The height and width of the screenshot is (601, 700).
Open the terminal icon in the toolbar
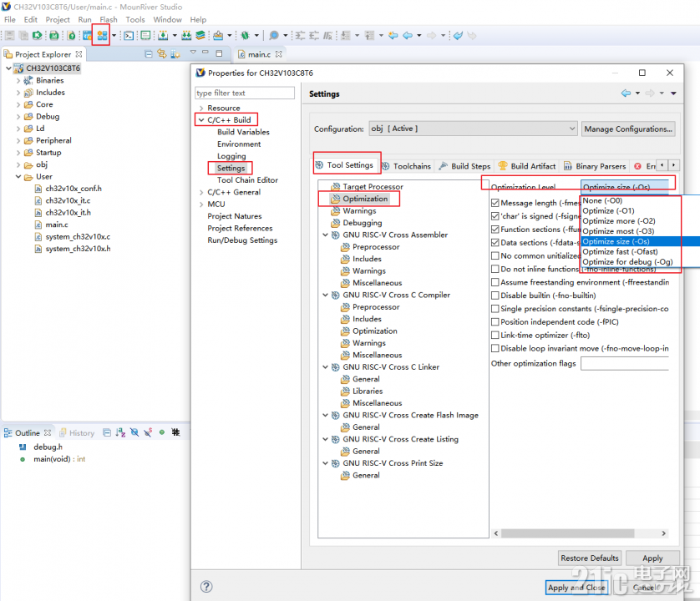(x=129, y=36)
